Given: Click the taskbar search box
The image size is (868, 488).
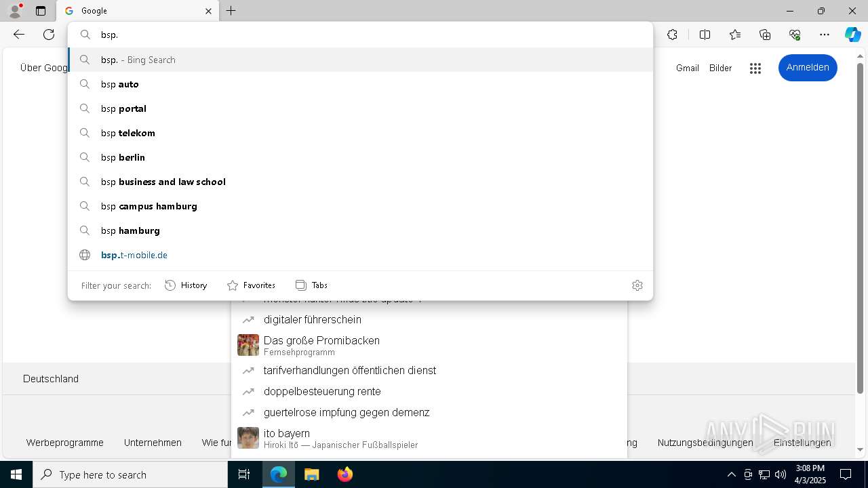Looking at the screenshot, I should click(130, 474).
